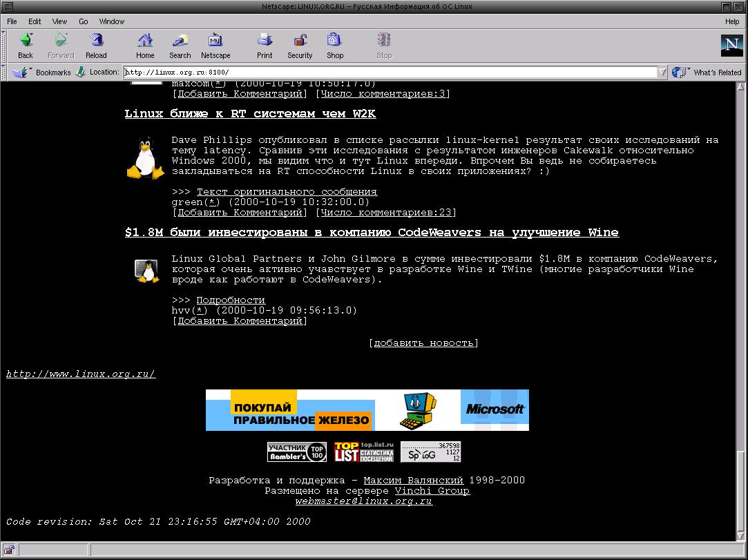Print the page using Print icon
The width and height of the screenshot is (748, 560).
point(265,41)
